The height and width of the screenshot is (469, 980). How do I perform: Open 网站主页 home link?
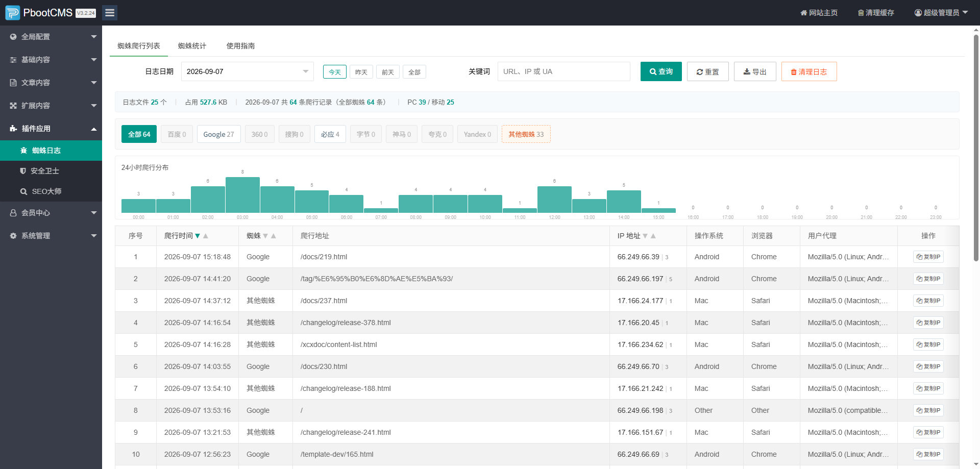point(819,13)
